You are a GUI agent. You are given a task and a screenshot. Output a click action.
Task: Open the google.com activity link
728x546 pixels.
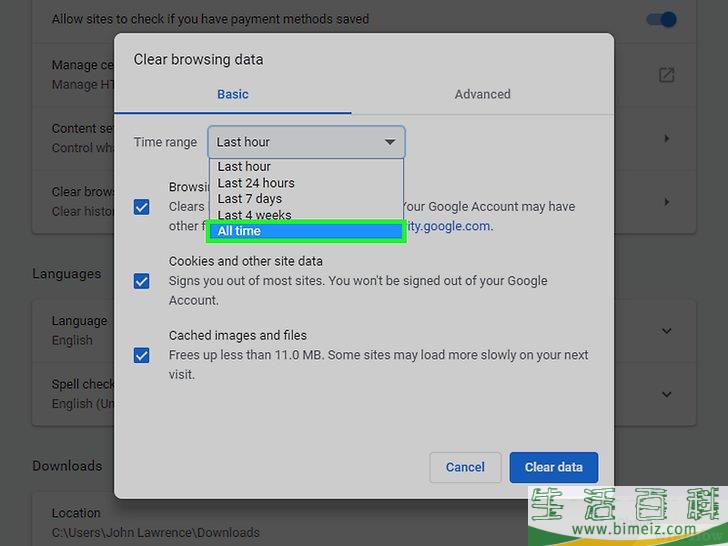[x=449, y=226]
